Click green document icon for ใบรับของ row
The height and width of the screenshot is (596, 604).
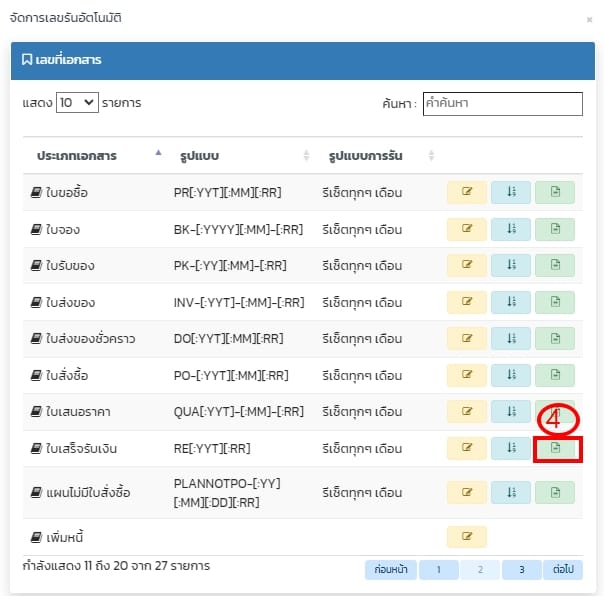point(555,265)
